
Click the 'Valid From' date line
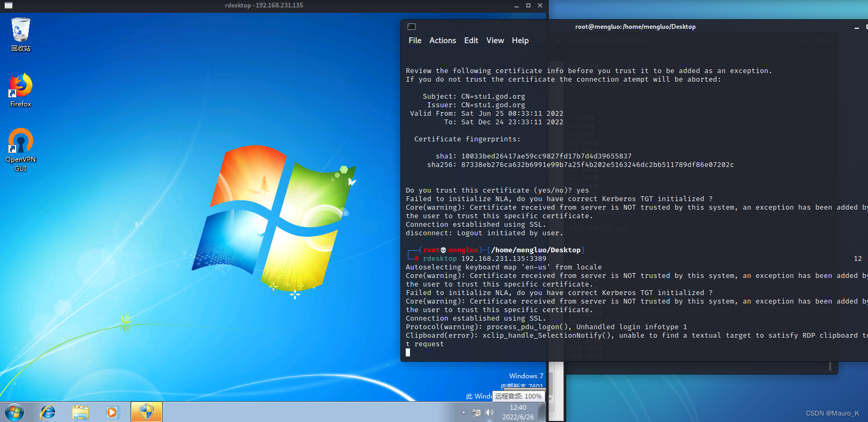click(487, 114)
